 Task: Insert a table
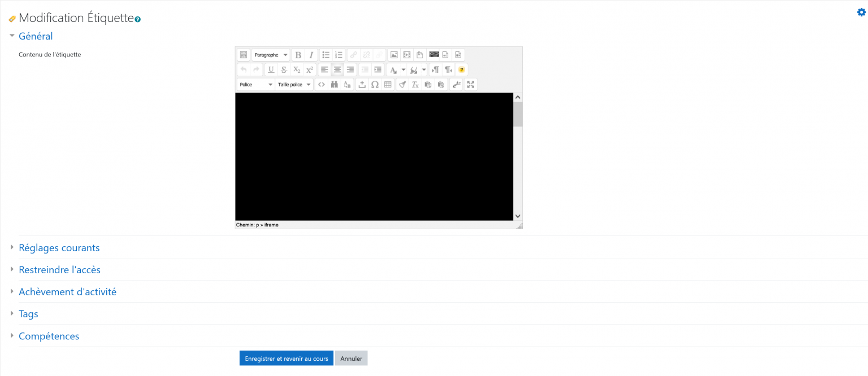[x=388, y=84]
